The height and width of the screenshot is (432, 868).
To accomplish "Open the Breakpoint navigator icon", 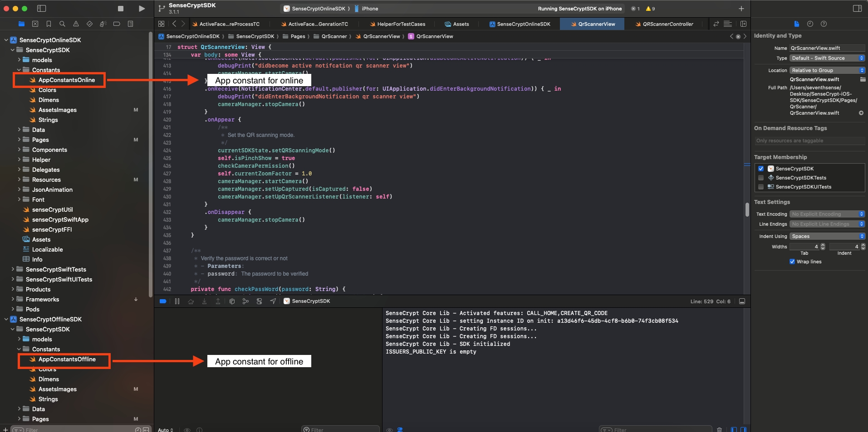I will click(117, 24).
